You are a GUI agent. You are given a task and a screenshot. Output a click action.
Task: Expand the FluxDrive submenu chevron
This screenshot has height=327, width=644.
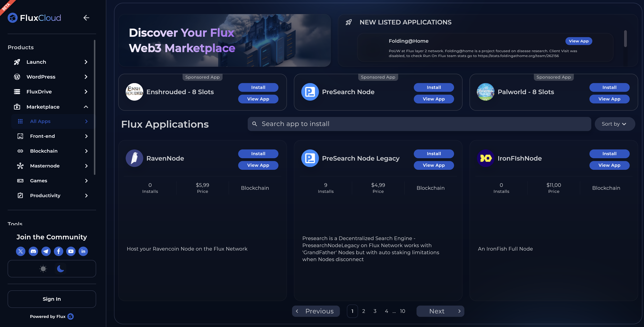click(x=86, y=92)
